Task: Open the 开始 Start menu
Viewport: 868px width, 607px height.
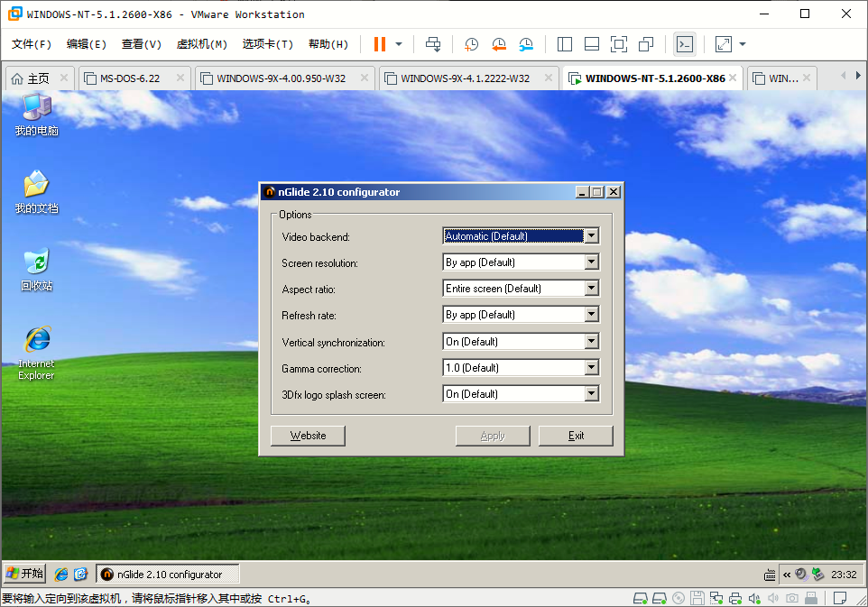Action: pos(25,574)
